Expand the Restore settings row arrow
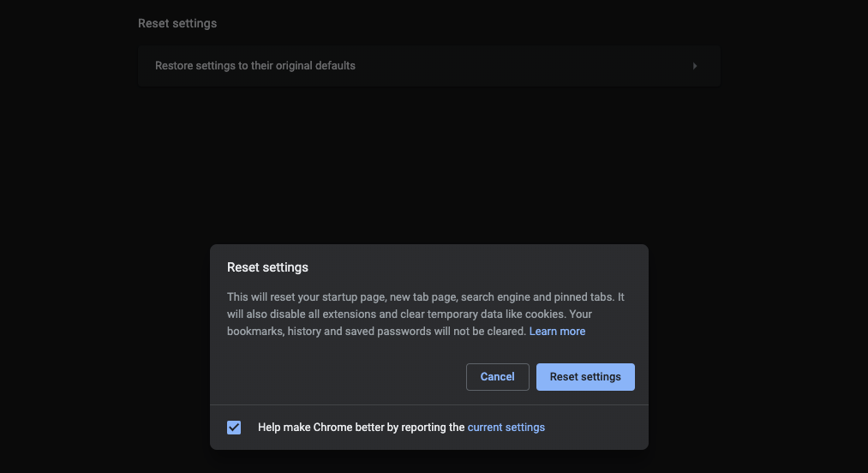This screenshot has width=868, height=473. 695,66
